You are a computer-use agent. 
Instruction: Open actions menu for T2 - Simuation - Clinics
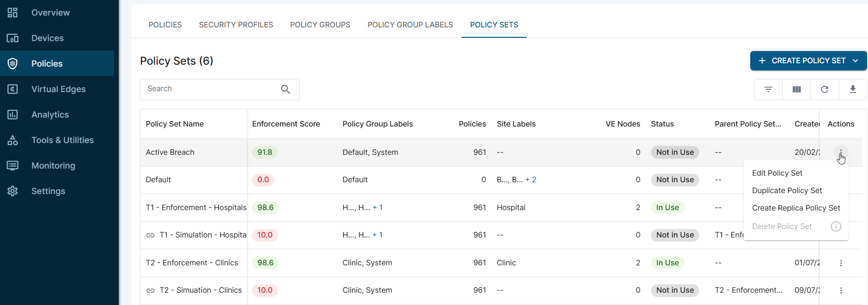coord(841,290)
